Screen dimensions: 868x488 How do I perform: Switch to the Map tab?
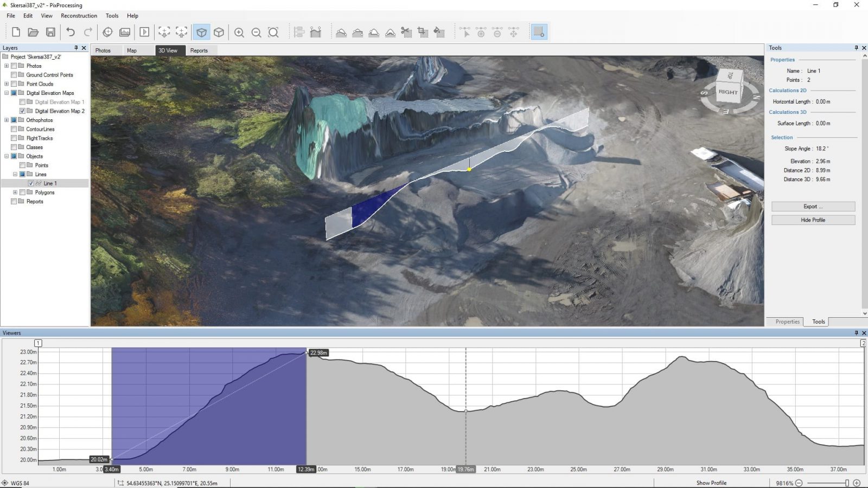coord(132,50)
